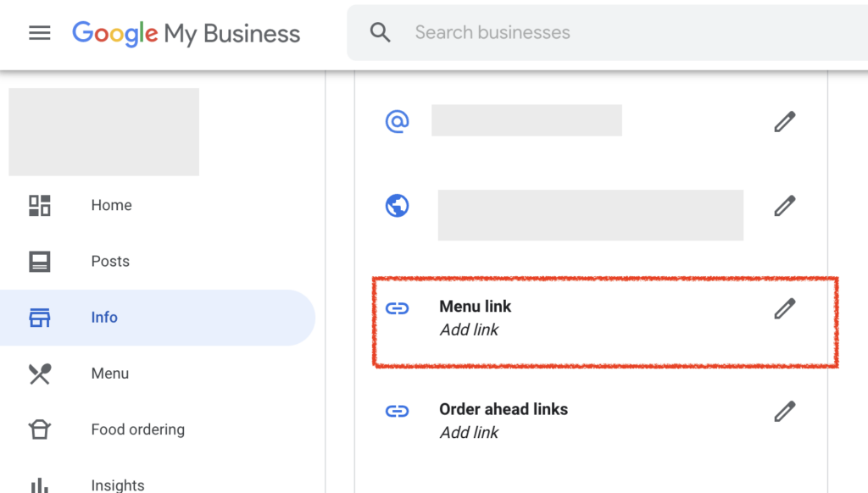Select the Info sidebar item
The image size is (868, 493).
[104, 318]
